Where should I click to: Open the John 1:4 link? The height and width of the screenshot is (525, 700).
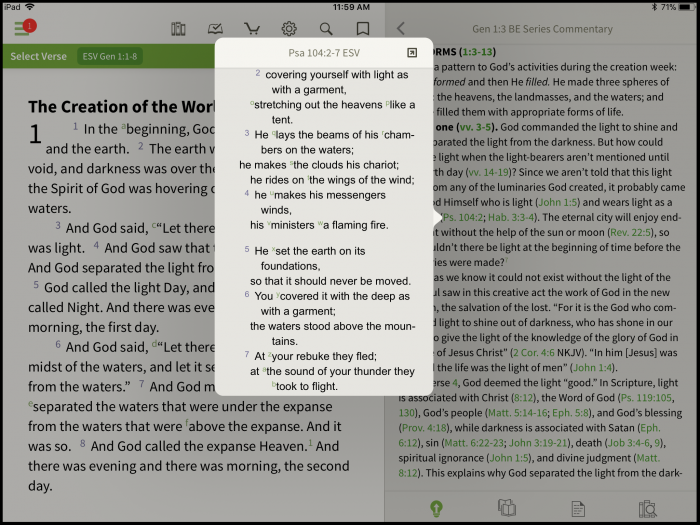pos(592,368)
